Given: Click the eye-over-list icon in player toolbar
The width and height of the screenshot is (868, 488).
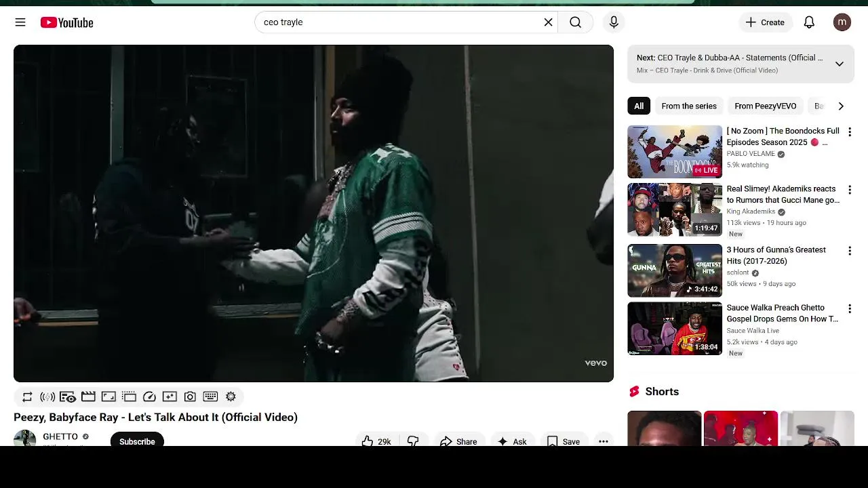Looking at the screenshot, I should 68,396.
